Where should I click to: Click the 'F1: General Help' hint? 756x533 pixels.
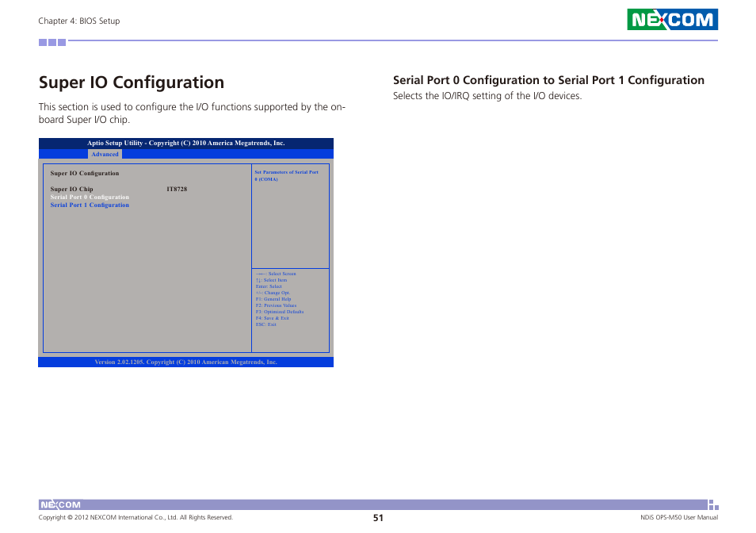click(273, 299)
